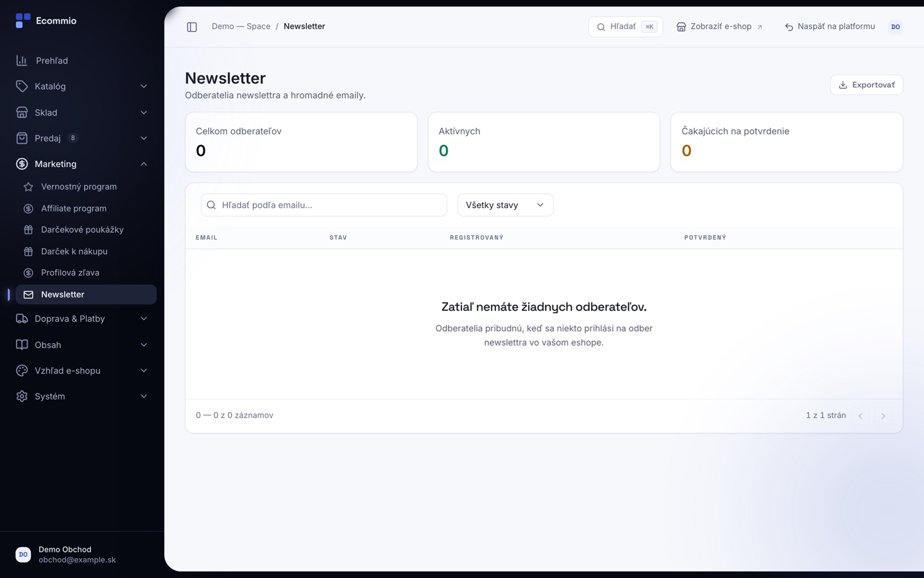Click the Ecommio logo icon

point(23,21)
